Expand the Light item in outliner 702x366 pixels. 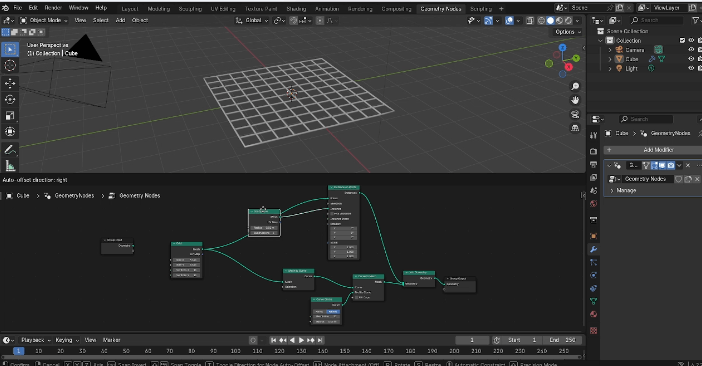click(610, 68)
